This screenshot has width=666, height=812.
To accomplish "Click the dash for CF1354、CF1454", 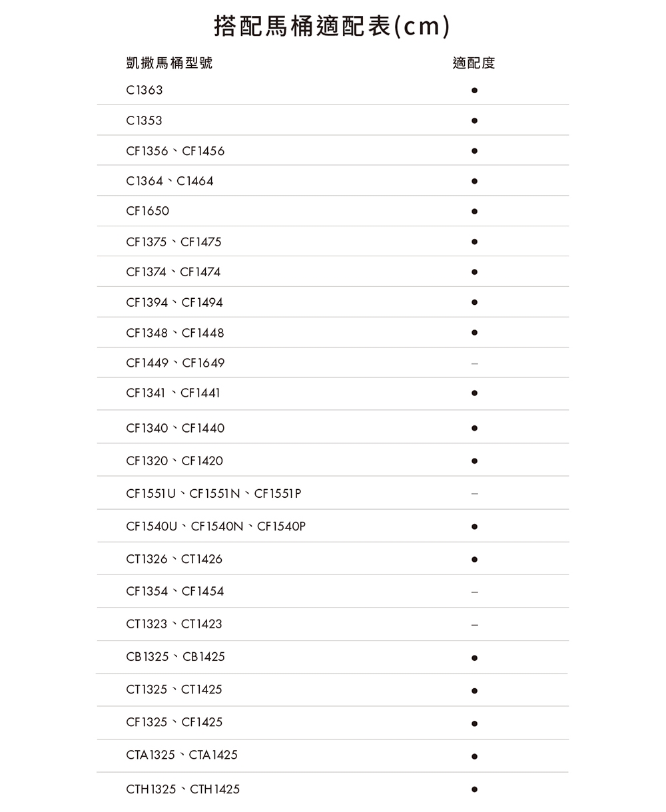I will [474, 592].
